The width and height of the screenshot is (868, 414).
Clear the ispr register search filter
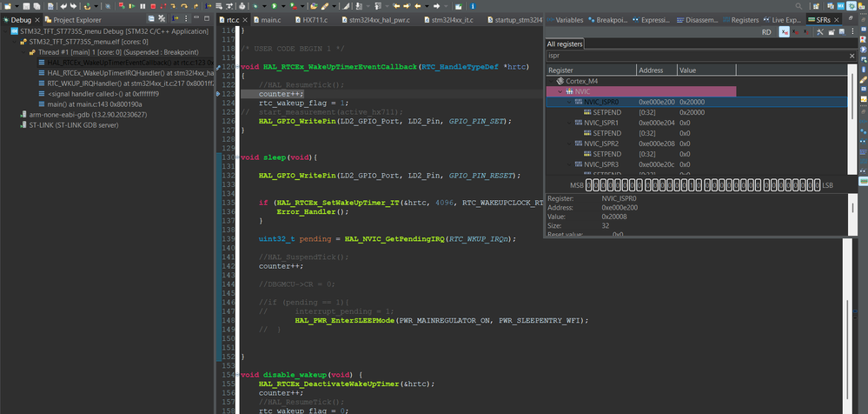pyautogui.click(x=853, y=57)
